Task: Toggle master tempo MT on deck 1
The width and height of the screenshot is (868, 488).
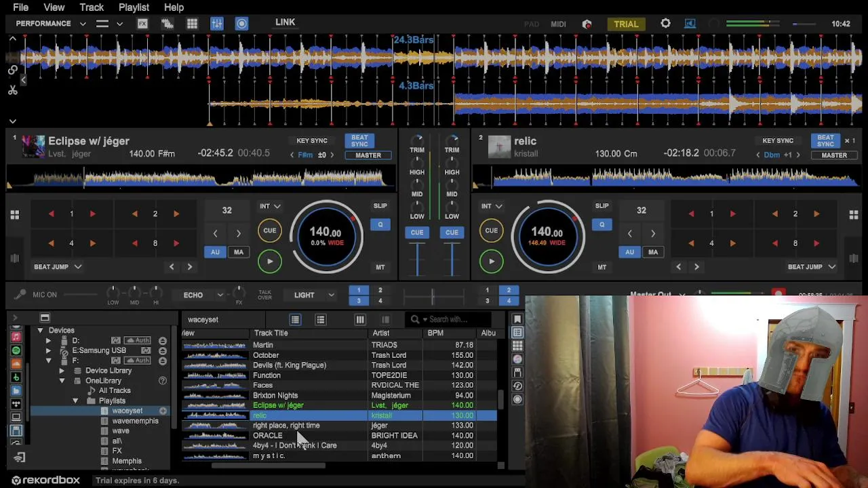Action: point(380,267)
